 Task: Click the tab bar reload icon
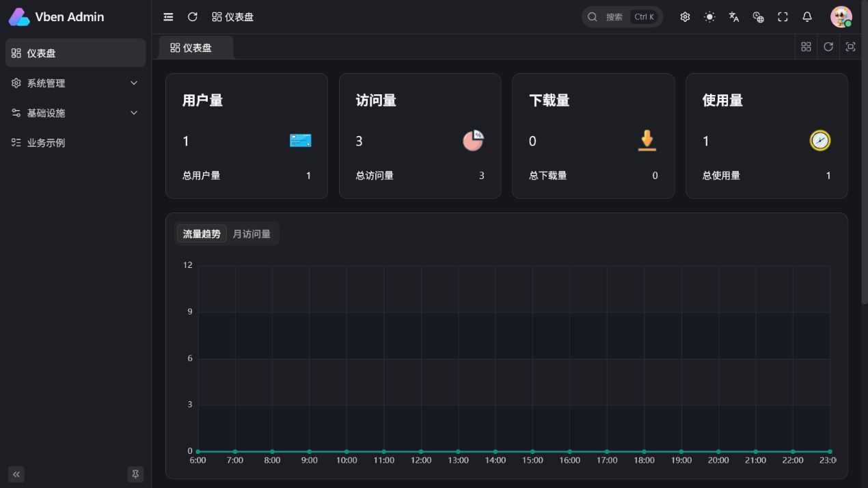point(828,46)
